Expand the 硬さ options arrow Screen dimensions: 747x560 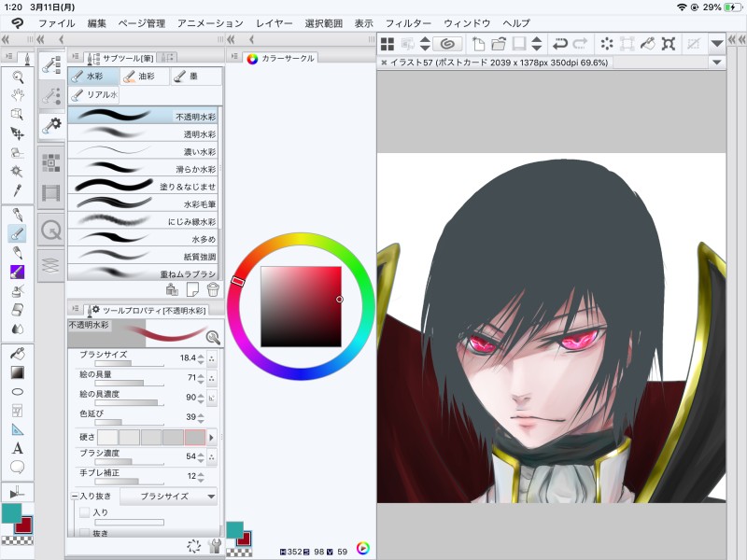(x=212, y=437)
